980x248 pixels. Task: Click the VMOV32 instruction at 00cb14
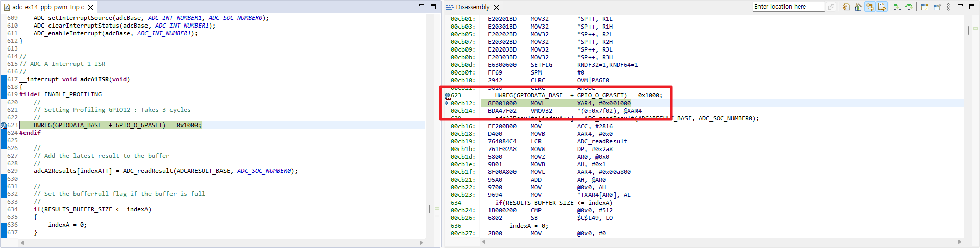click(x=546, y=111)
